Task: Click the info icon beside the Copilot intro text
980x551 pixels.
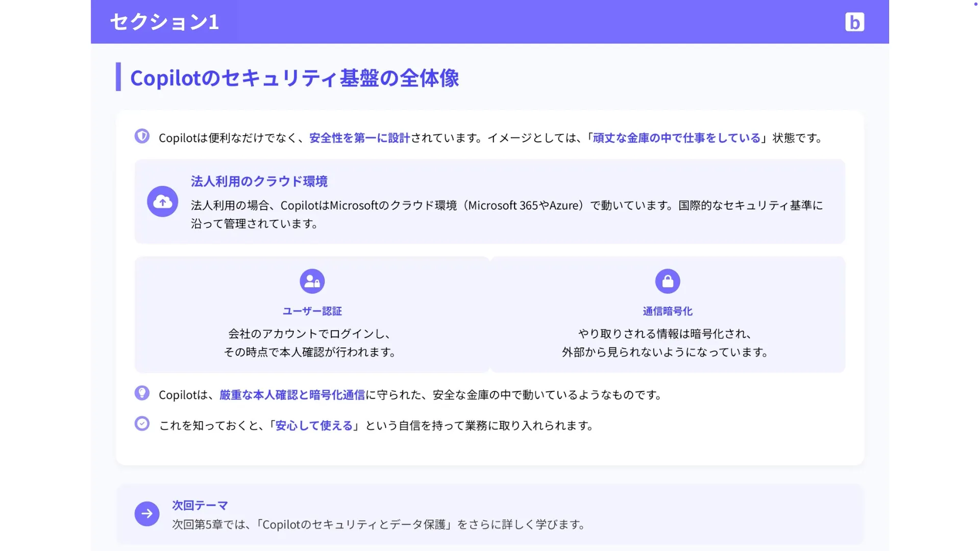Action: click(x=142, y=136)
